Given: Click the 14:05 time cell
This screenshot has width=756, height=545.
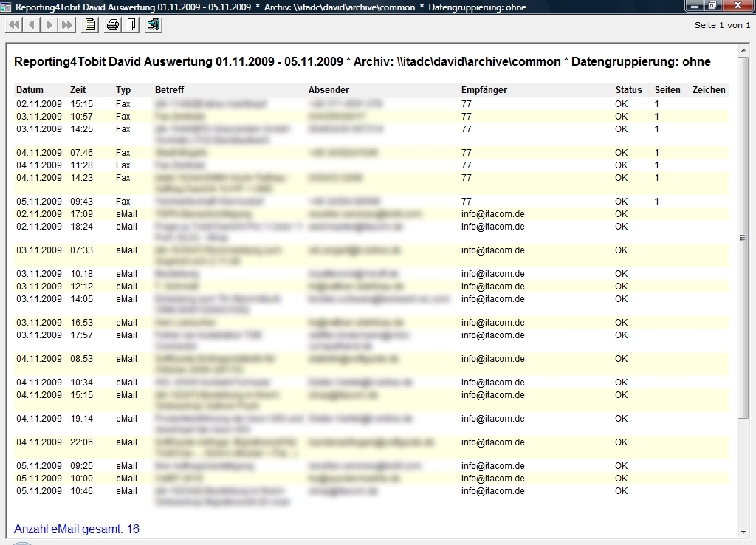Looking at the screenshot, I should [81, 298].
